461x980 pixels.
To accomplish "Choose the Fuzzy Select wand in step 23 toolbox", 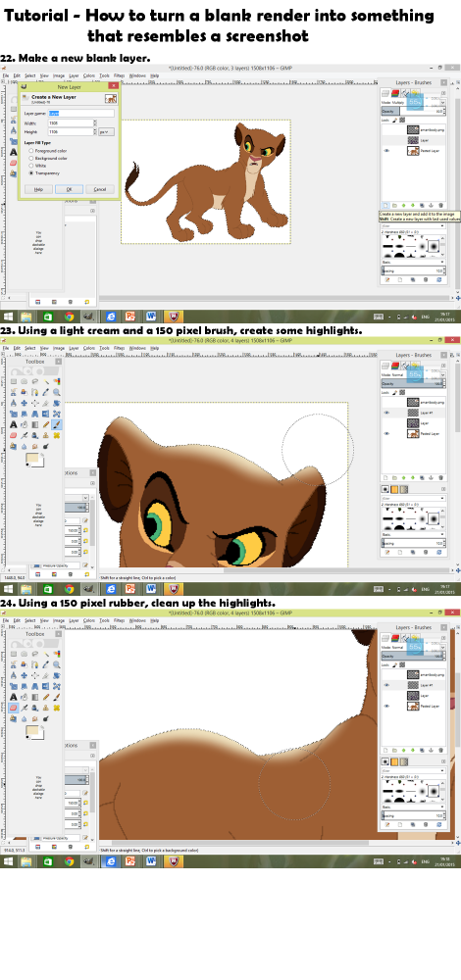I will [46, 381].
